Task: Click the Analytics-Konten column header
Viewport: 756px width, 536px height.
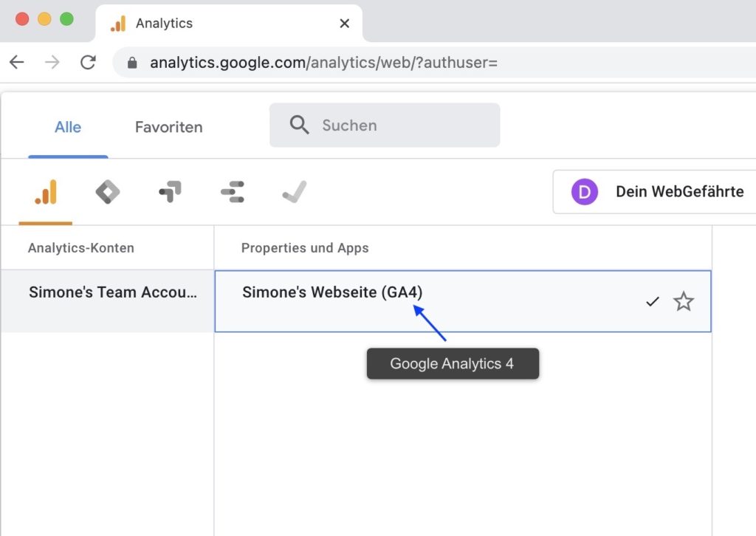Action: [x=81, y=248]
